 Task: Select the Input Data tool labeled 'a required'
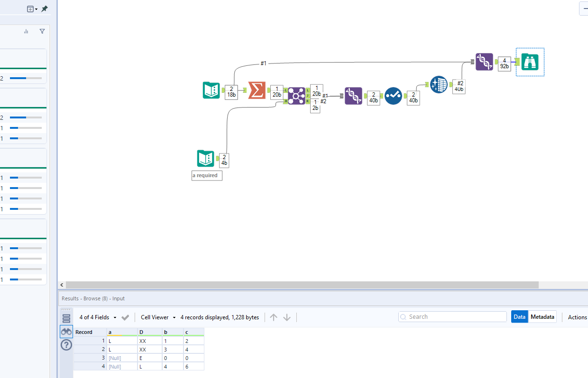(x=205, y=158)
